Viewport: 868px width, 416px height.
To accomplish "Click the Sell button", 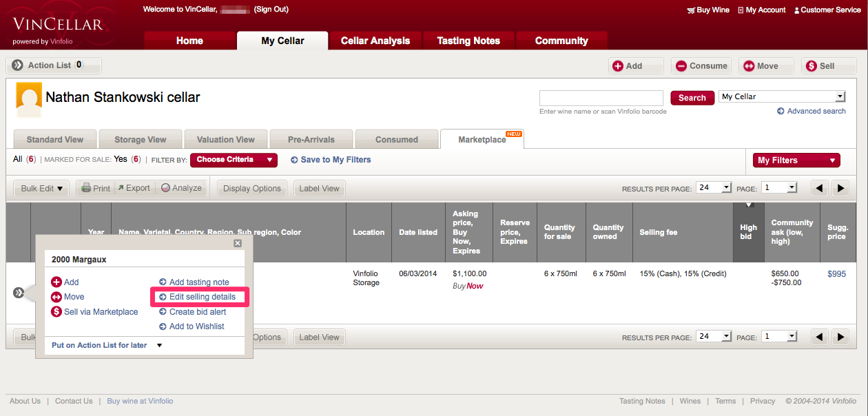I will [827, 66].
